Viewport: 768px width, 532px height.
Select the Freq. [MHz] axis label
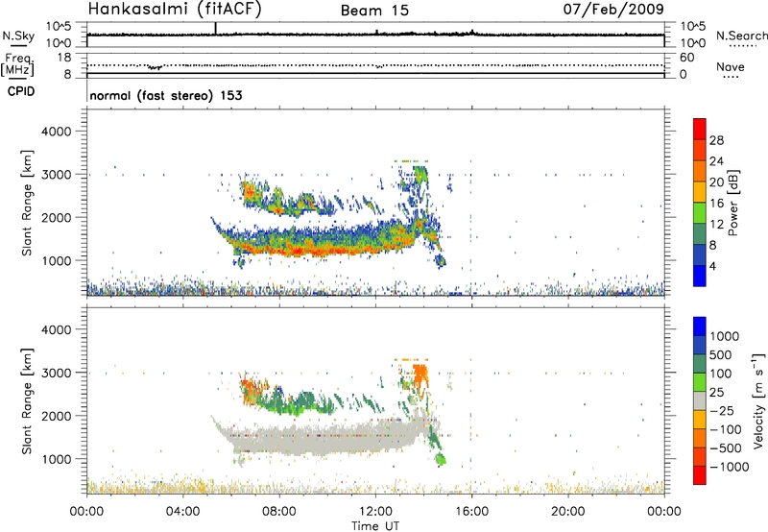click(x=18, y=64)
